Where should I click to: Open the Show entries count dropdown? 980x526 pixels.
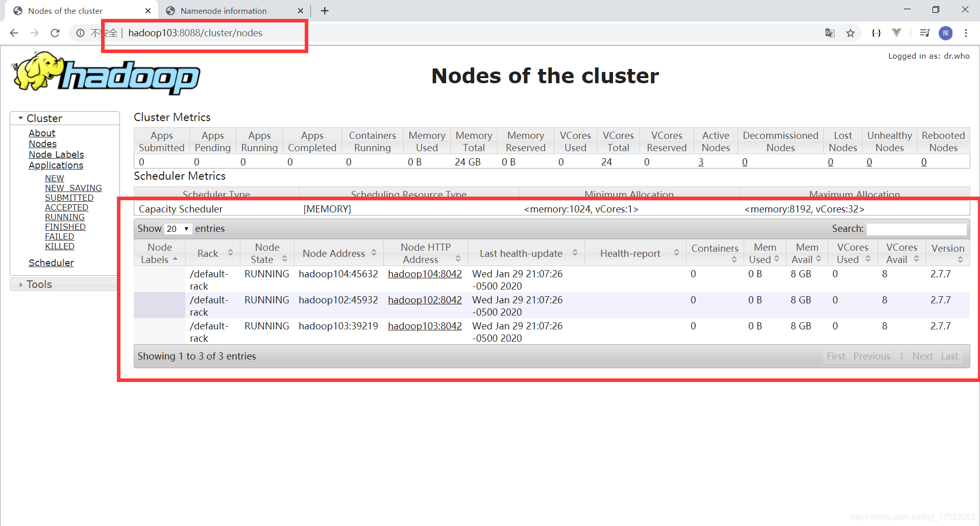click(x=178, y=229)
